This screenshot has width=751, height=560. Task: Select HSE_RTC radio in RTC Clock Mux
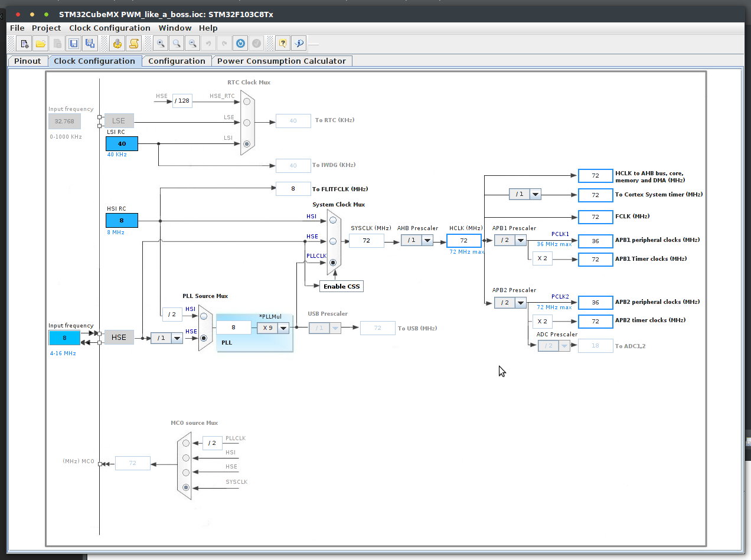(x=247, y=101)
